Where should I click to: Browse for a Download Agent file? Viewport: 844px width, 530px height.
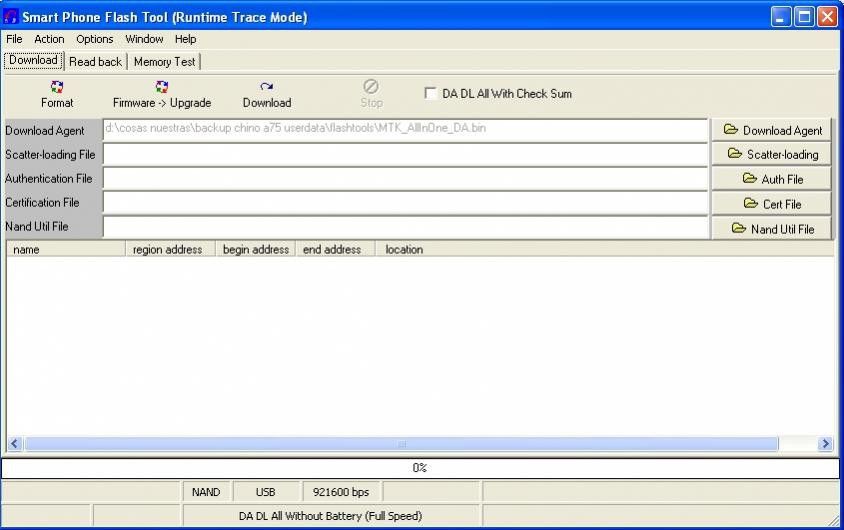tap(772, 130)
